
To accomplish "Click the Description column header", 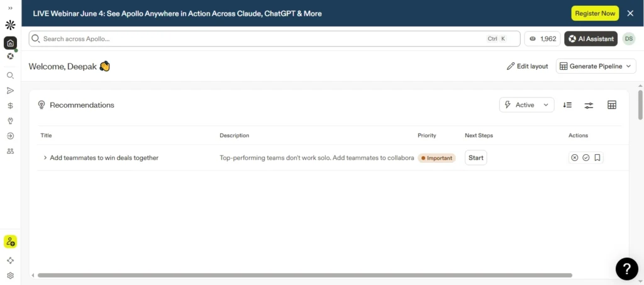I will coord(235,135).
